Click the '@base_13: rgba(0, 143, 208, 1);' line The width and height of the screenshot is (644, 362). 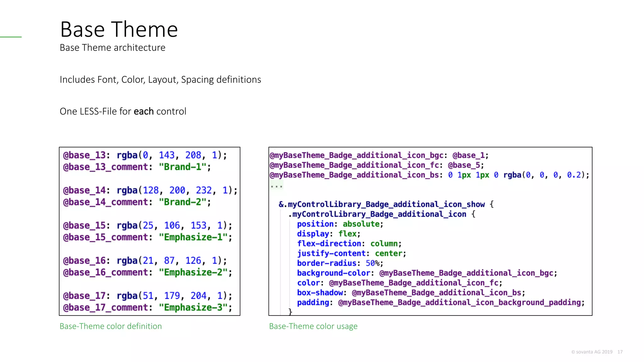point(145,155)
